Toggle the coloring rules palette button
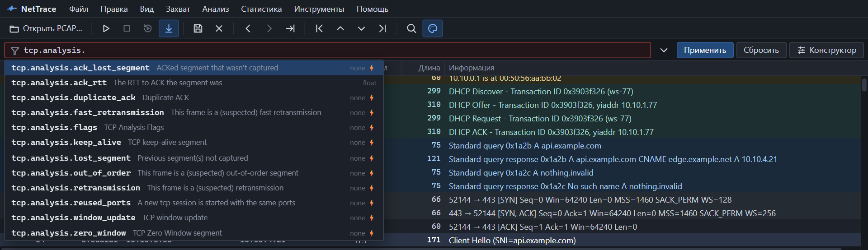 [433, 28]
